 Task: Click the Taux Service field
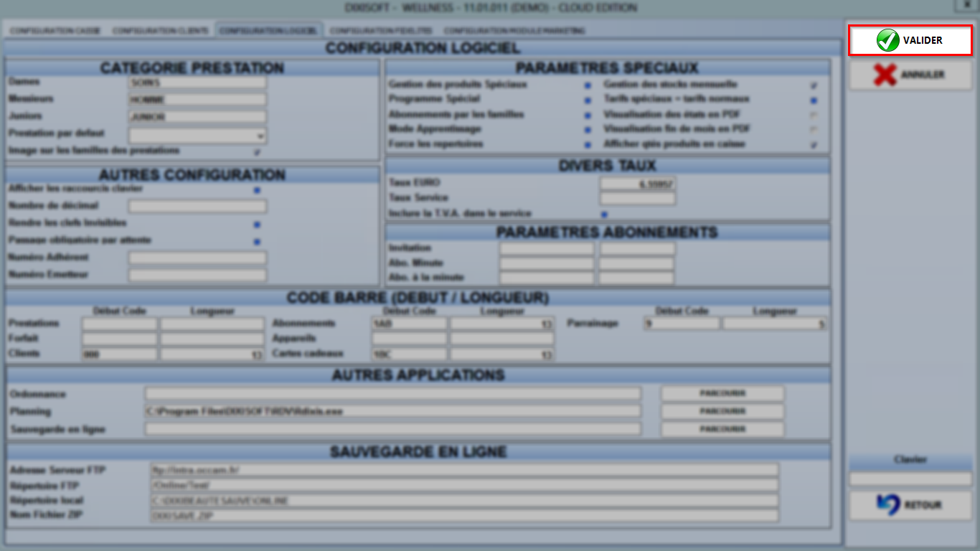tap(638, 198)
